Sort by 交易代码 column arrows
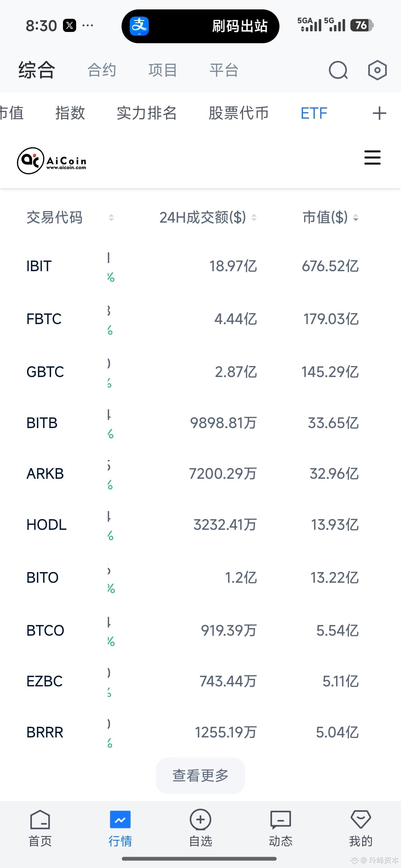The height and width of the screenshot is (868, 401). [x=111, y=218]
